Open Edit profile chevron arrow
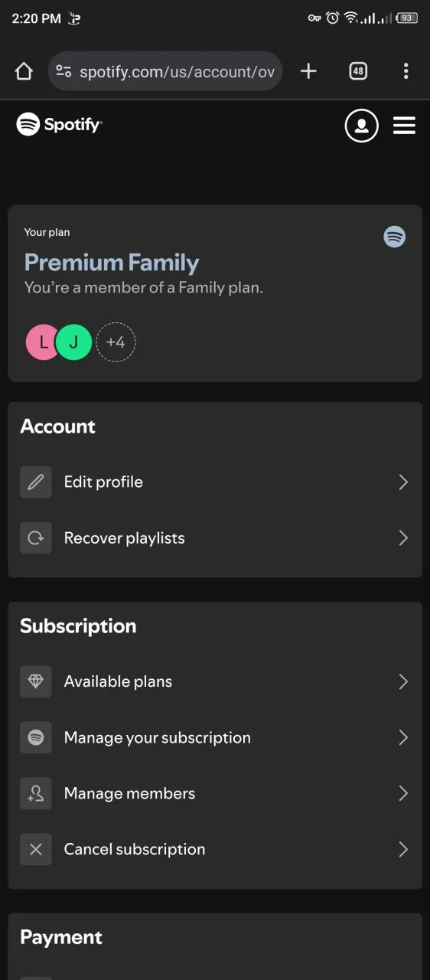Viewport: 430px width, 980px height. coord(403,482)
